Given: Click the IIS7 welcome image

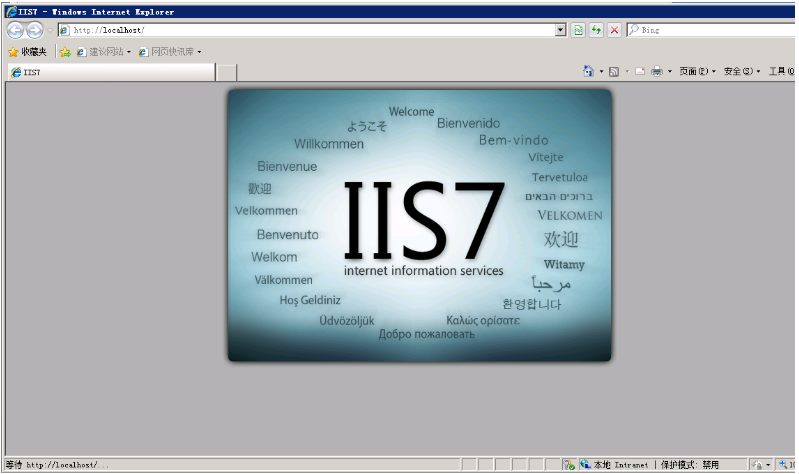Looking at the screenshot, I should [x=419, y=225].
